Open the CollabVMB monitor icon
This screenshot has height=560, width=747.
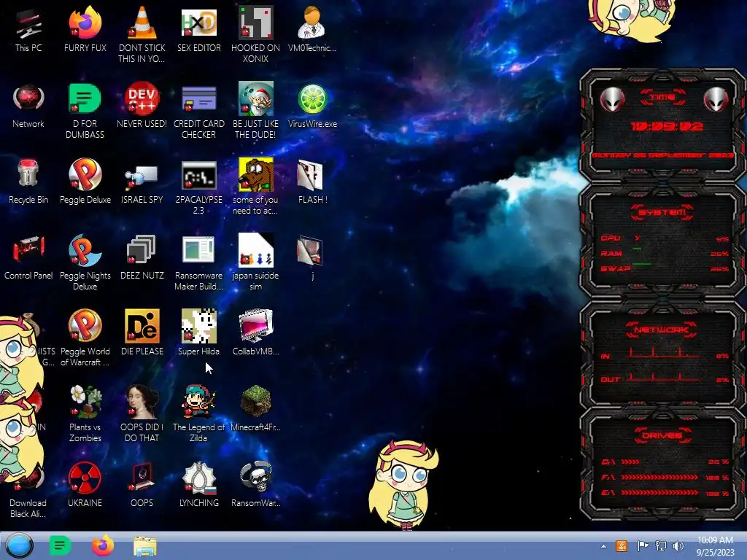click(x=256, y=326)
